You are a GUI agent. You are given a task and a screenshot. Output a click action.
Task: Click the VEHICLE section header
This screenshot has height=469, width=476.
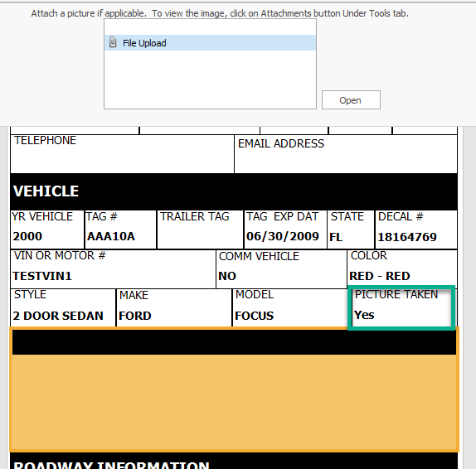pyautogui.click(x=234, y=191)
